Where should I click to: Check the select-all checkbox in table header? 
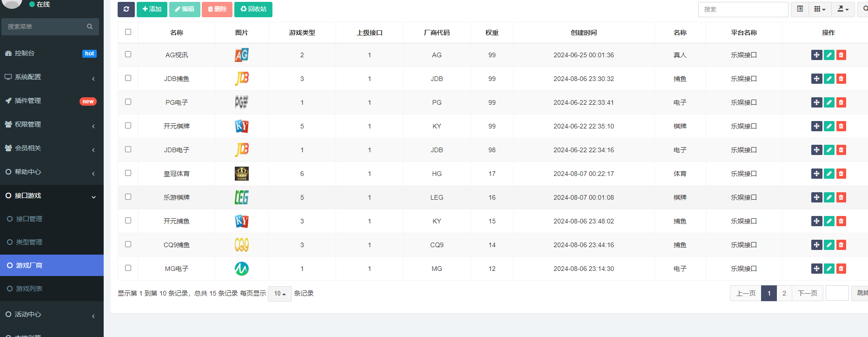(128, 32)
